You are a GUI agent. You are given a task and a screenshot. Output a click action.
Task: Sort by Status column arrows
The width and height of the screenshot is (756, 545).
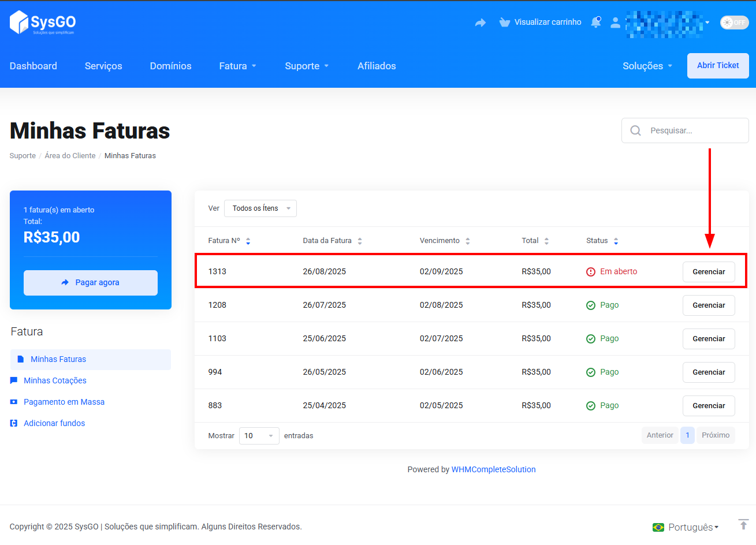point(616,241)
